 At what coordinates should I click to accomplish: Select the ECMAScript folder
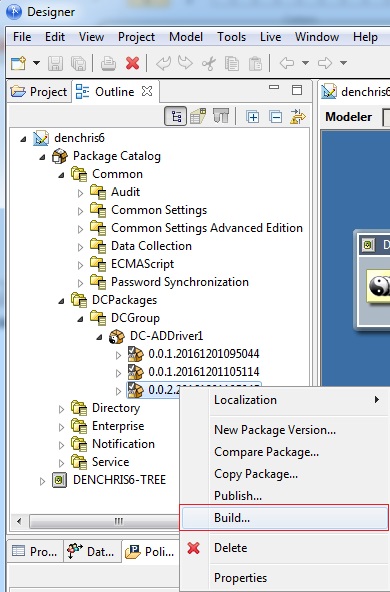(142, 264)
